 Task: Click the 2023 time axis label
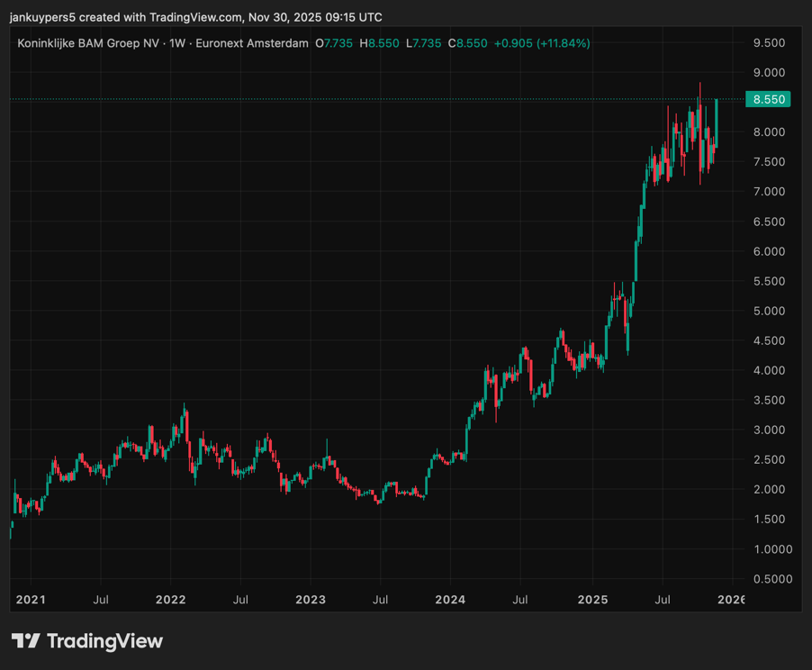(311, 600)
